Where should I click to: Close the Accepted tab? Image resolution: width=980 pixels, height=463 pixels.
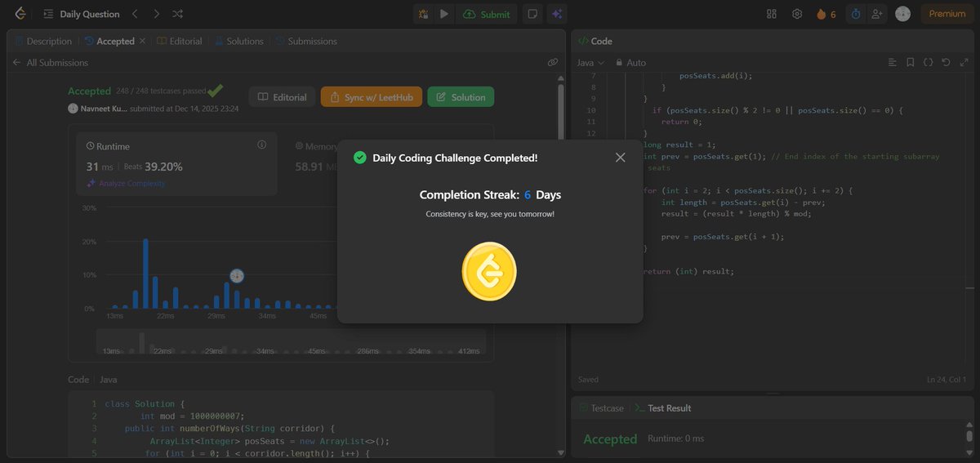(x=143, y=41)
